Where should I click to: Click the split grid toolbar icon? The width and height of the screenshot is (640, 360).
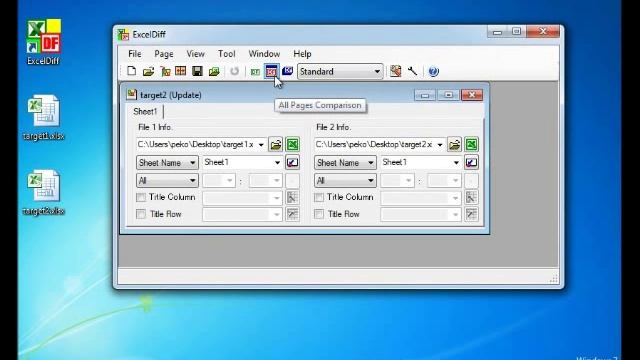[x=180, y=71]
